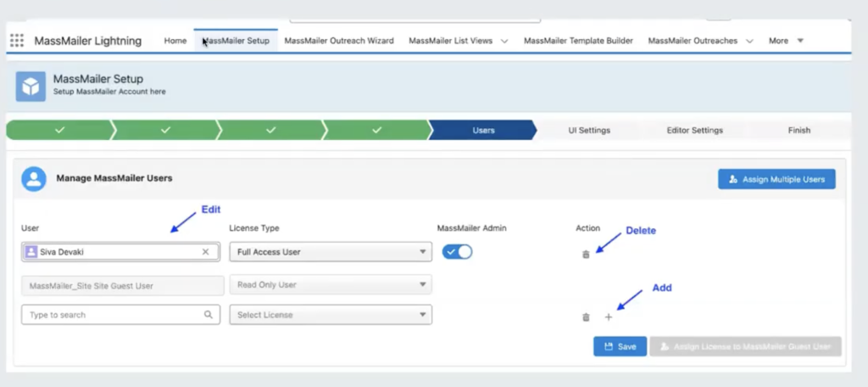
Task: Select the MassMailer Setup tab
Action: click(x=236, y=41)
